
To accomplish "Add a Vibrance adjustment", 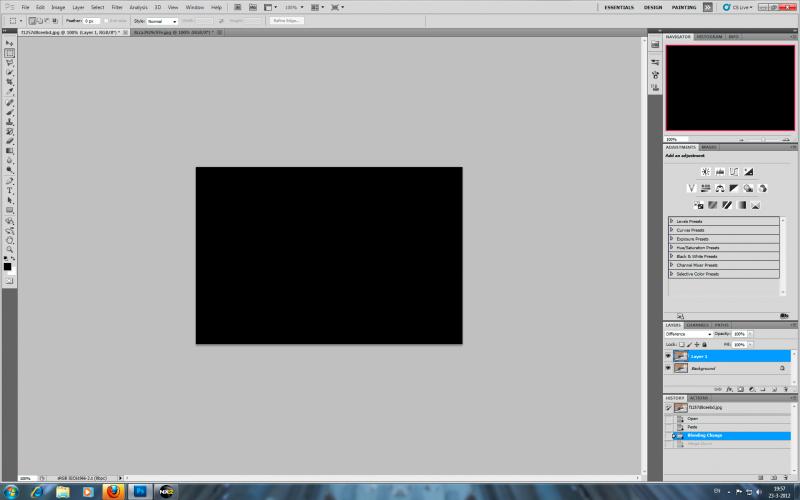I will pos(691,188).
